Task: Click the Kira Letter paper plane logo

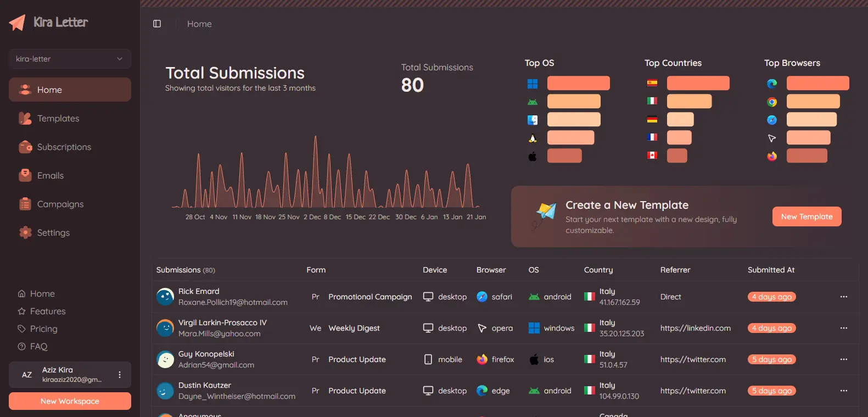Action: point(18,23)
